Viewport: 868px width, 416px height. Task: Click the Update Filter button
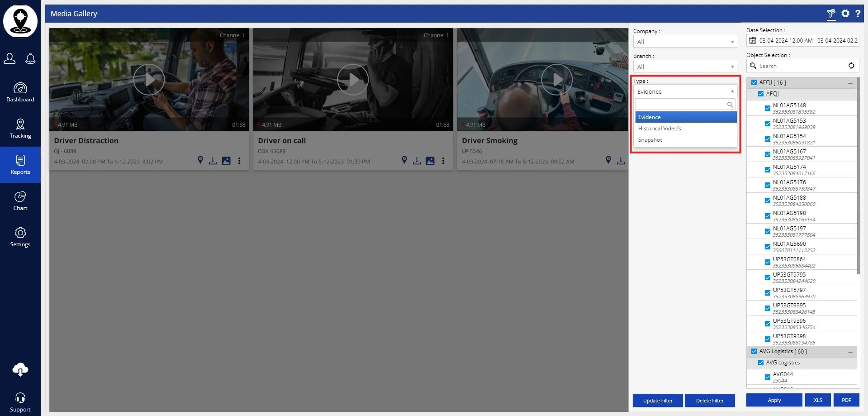[x=657, y=401]
